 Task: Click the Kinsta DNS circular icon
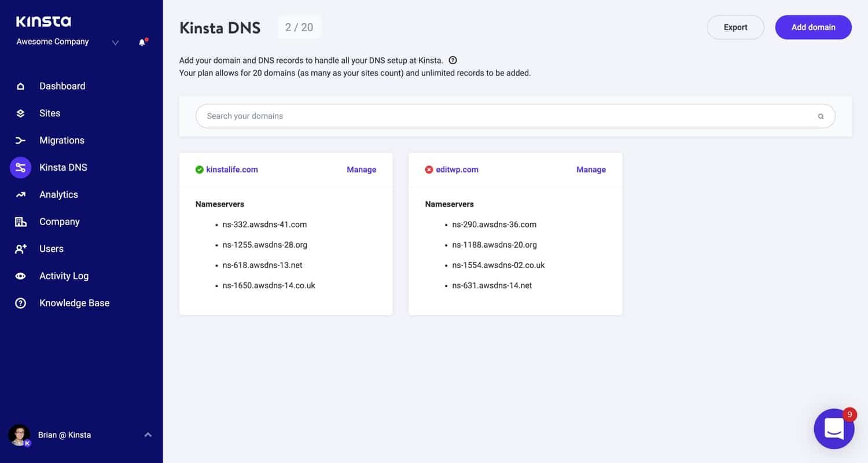(x=20, y=168)
